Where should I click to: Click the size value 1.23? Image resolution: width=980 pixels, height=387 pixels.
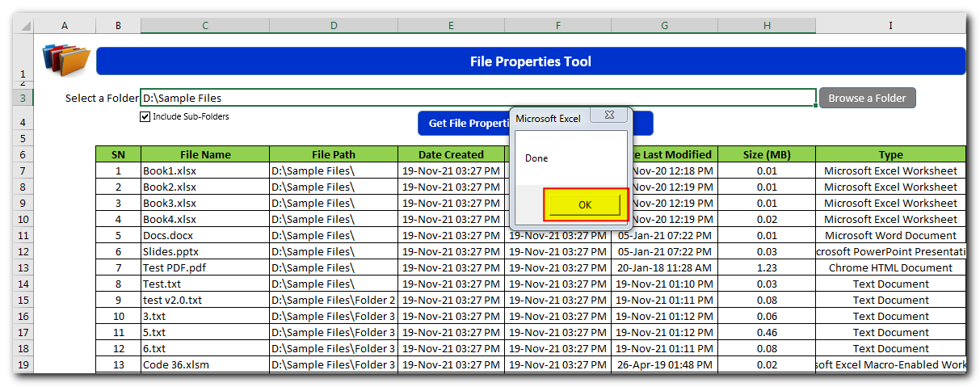(x=767, y=267)
